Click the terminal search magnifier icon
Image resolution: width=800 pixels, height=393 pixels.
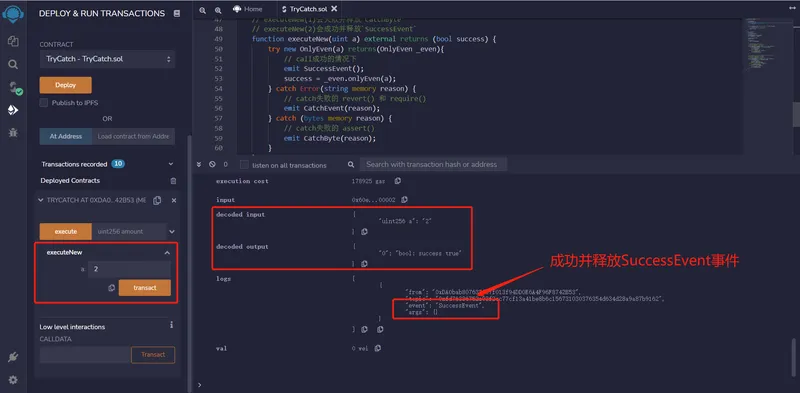(x=351, y=164)
